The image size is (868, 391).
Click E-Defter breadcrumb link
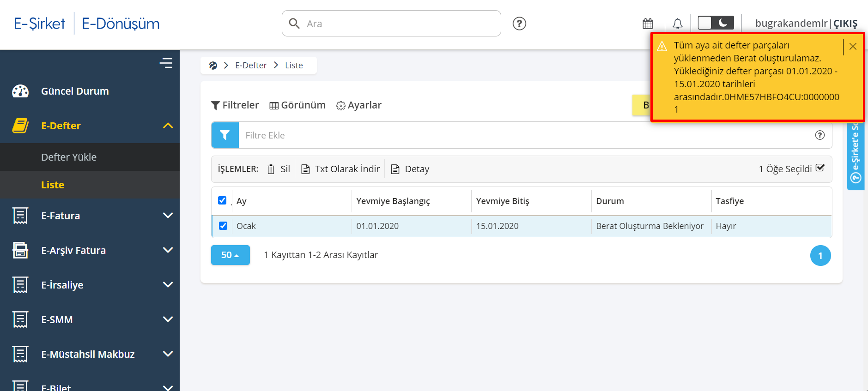tap(251, 66)
